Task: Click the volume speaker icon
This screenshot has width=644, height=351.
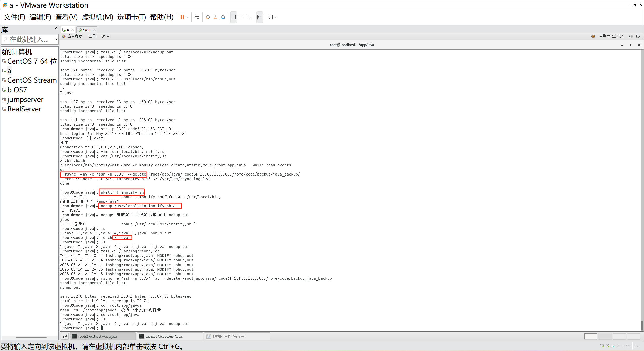Action: coord(630,36)
